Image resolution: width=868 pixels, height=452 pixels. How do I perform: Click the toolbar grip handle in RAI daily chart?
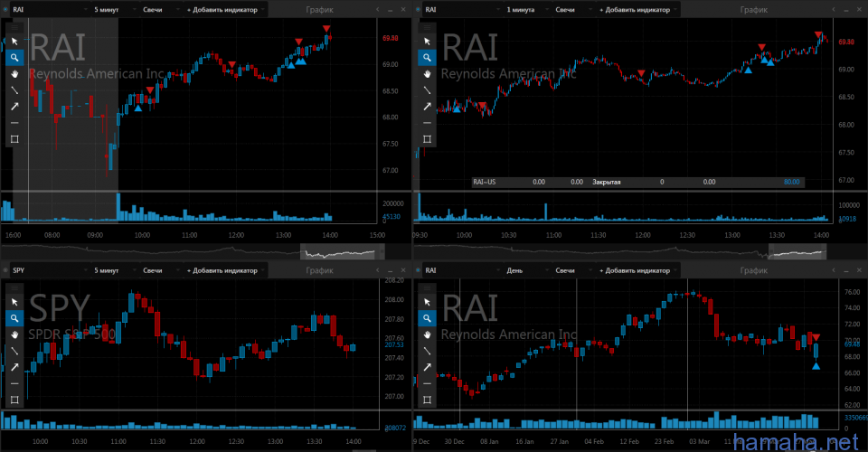tap(428, 289)
